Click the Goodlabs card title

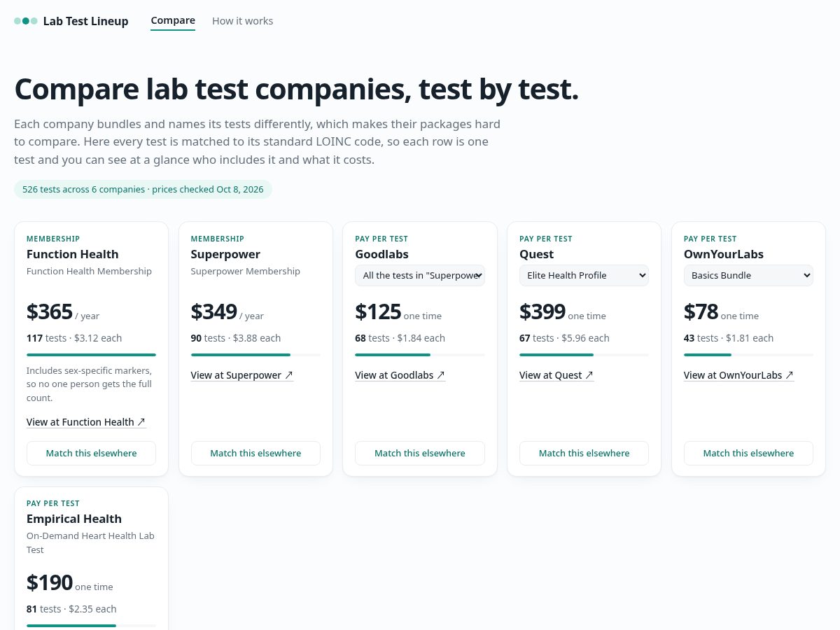tap(381, 254)
